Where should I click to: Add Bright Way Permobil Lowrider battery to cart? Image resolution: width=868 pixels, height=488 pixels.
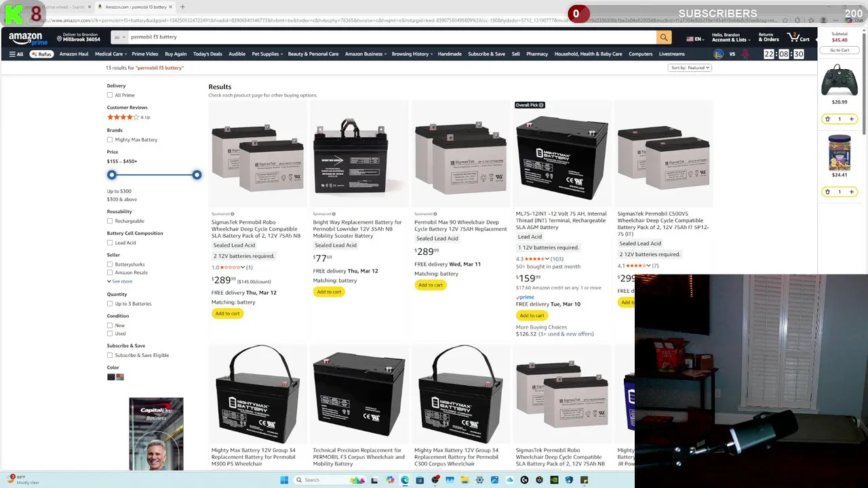click(329, 291)
